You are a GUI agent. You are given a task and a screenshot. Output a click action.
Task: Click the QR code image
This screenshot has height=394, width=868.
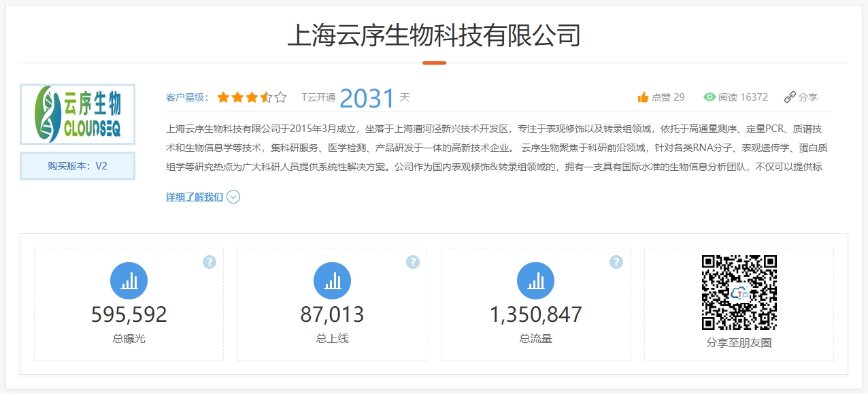click(739, 293)
